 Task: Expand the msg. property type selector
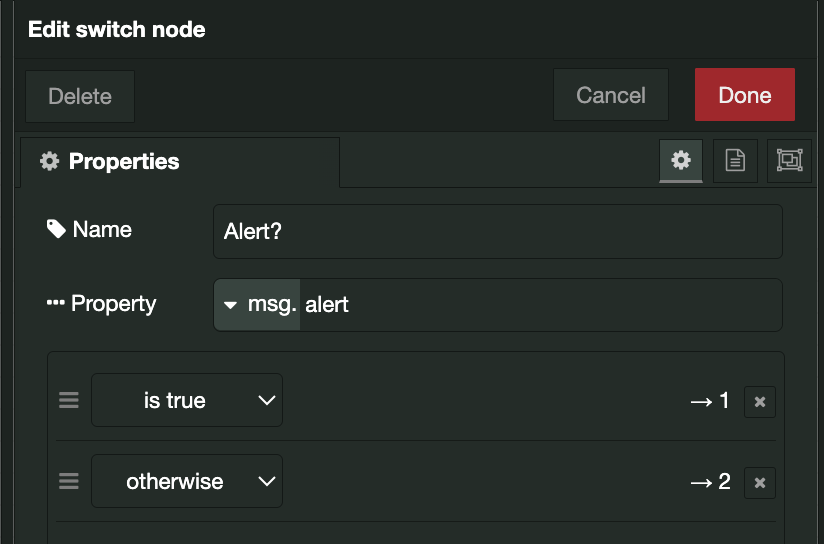point(257,305)
